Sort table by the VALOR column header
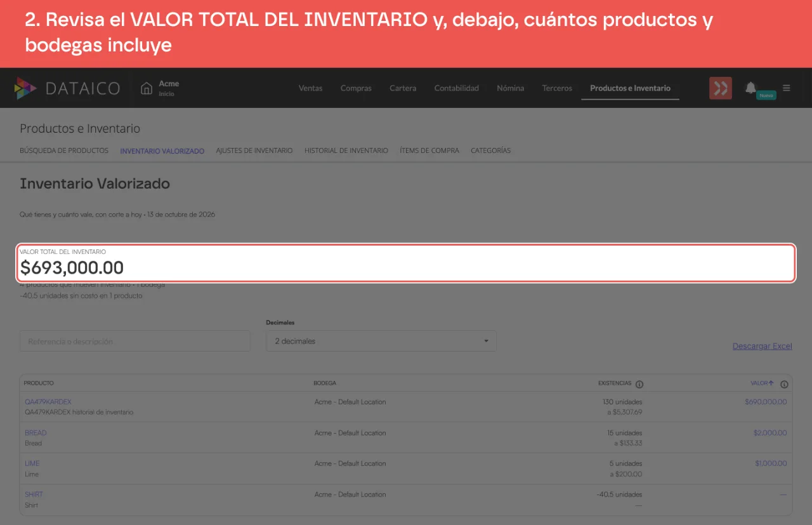Screen dimensions: 812x525 pos(762,383)
